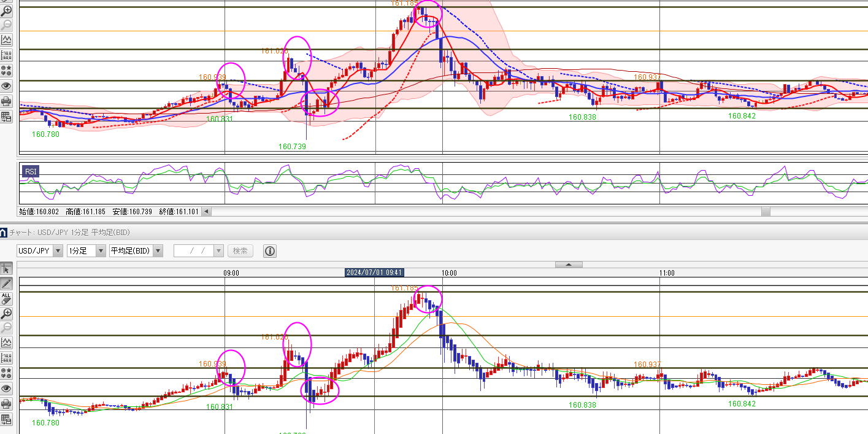Open technical indicator settings in lower chart

click(6, 343)
